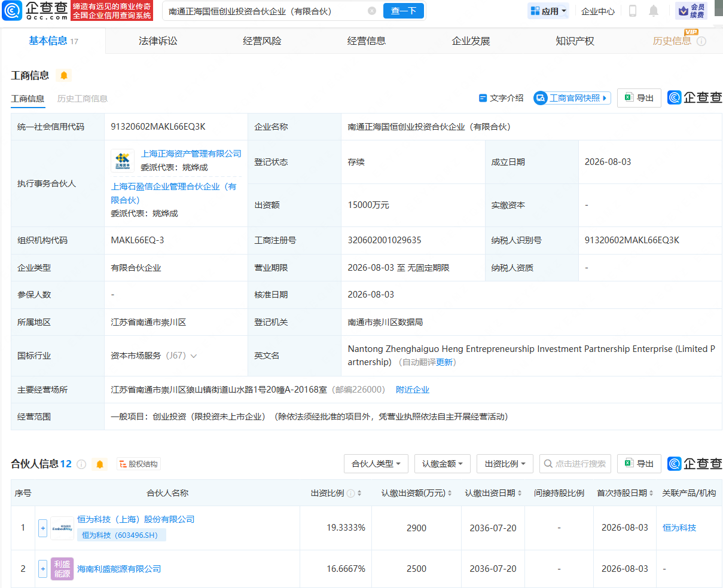Viewport: 723px width, 588px height.
Task: Switch to 经营风险 tab
Action: click(262, 41)
